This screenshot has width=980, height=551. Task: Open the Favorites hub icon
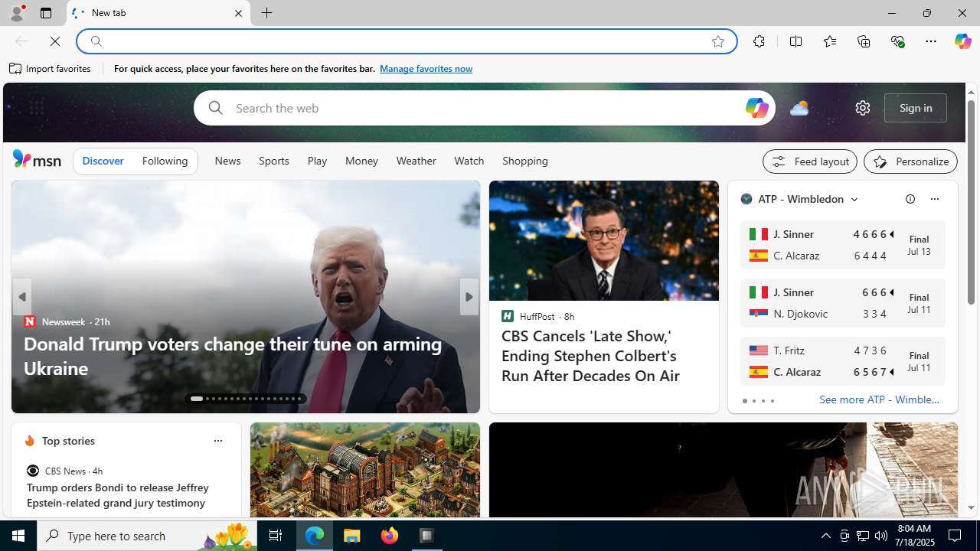coord(830,41)
